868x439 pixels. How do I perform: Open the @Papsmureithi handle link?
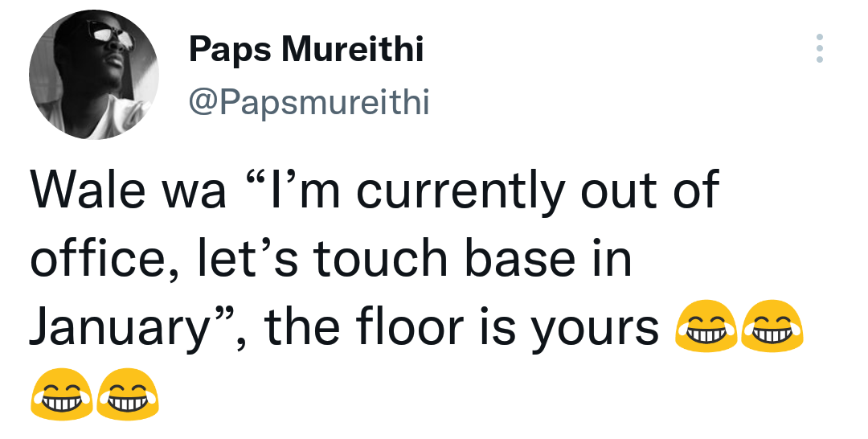[x=309, y=102]
